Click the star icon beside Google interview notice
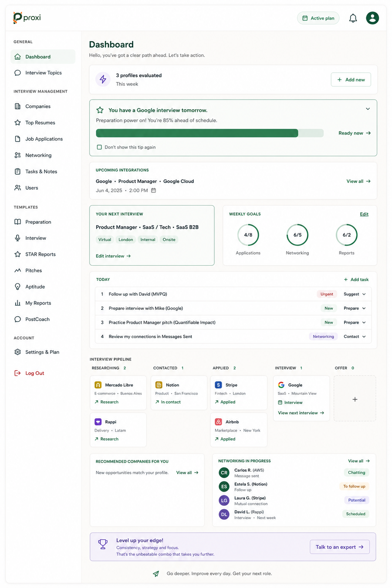The width and height of the screenshot is (392, 588). [100, 110]
